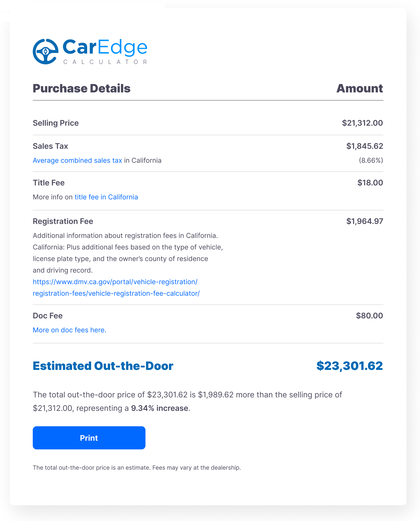This screenshot has width=420, height=521.
Task: Click the 8.66% tax rate text
Action: pyautogui.click(x=371, y=160)
